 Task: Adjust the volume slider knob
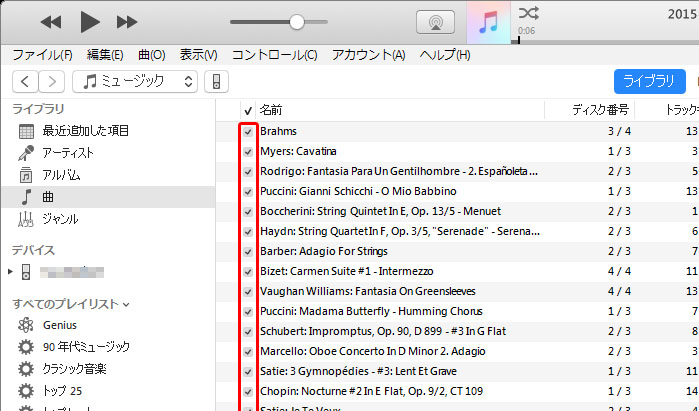click(x=296, y=22)
